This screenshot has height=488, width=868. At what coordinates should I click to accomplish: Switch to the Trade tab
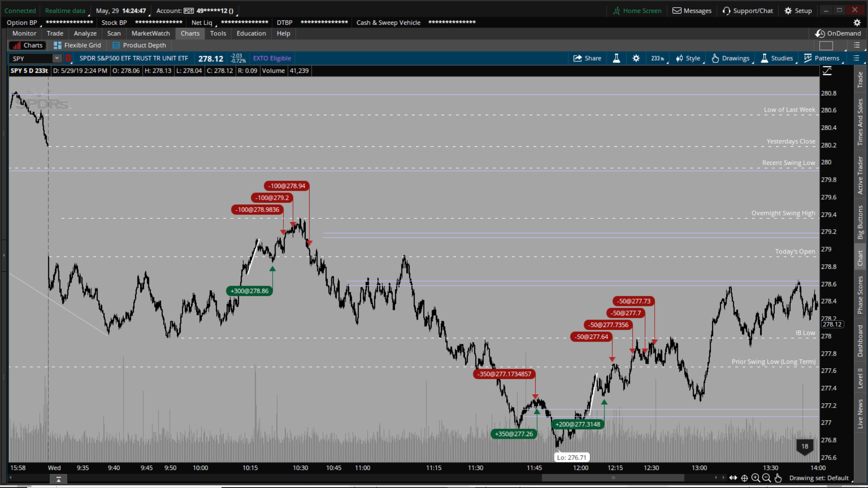55,33
